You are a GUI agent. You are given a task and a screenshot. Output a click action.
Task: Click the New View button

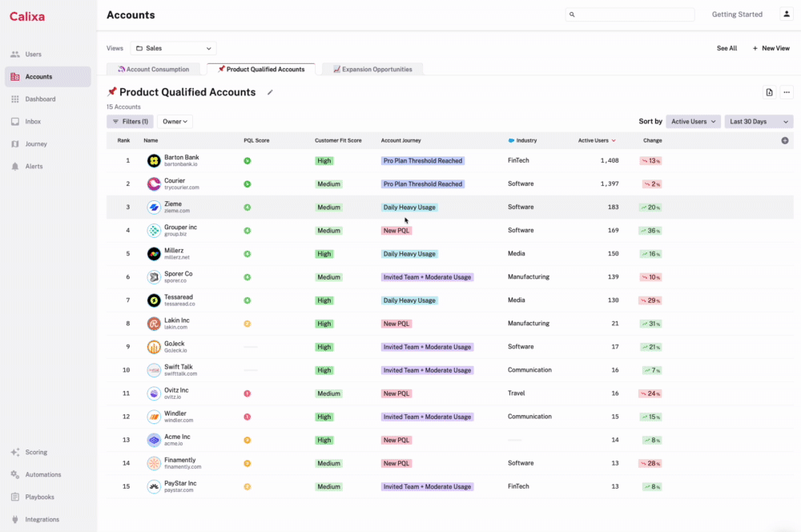point(771,49)
